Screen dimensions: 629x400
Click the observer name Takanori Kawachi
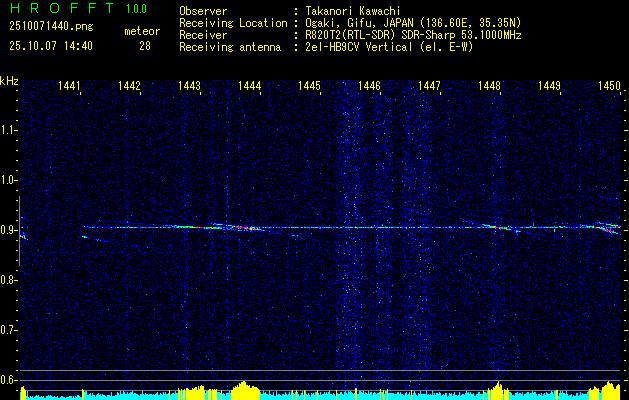pyautogui.click(x=352, y=11)
